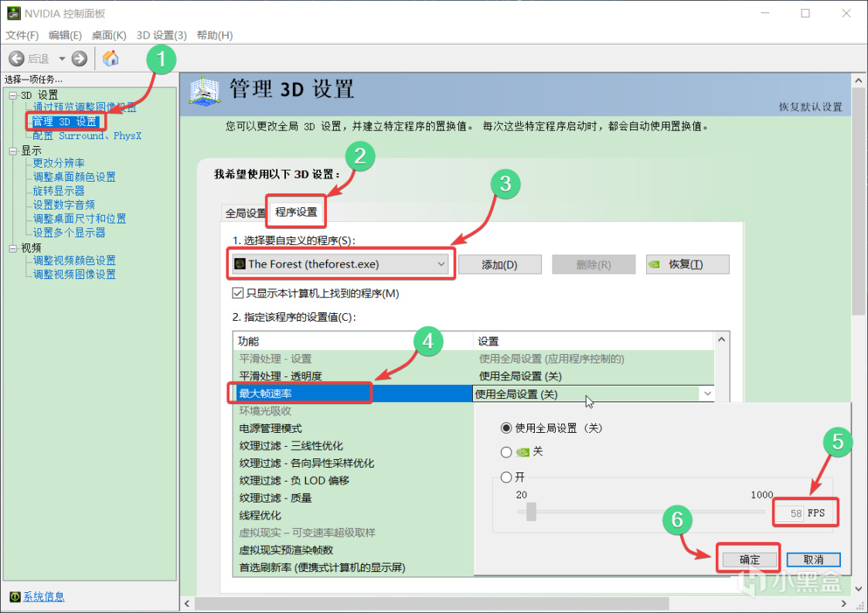Open 设置数字音频 task
868x613 pixels.
pos(63,205)
